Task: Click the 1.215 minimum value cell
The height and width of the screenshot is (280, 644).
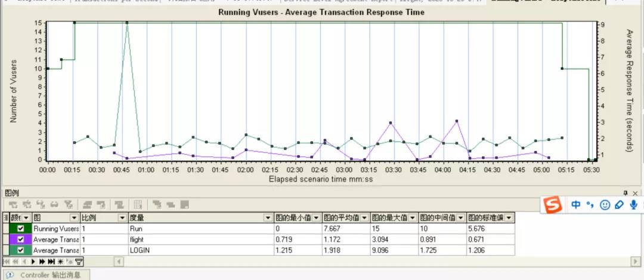Action: pyautogui.click(x=298, y=250)
